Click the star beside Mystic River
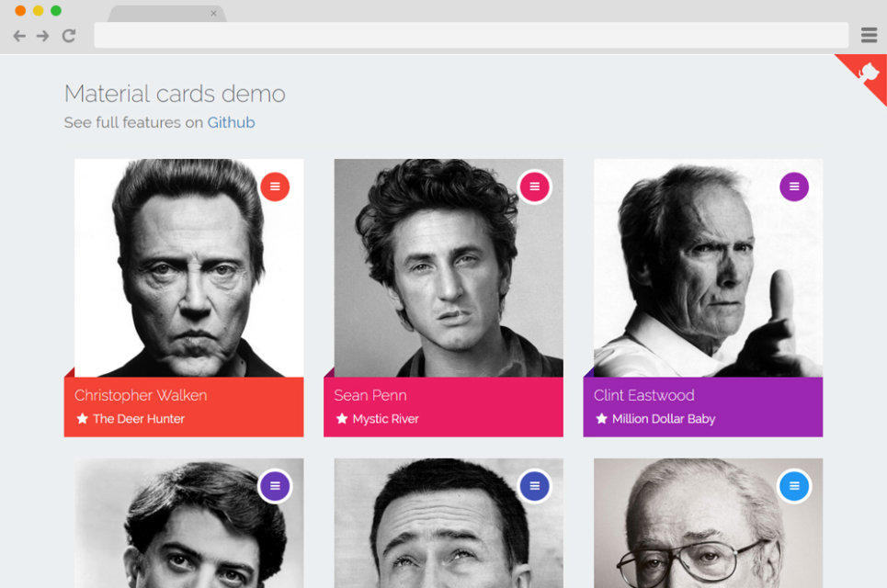The image size is (887, 588). click(x=342, y=419)
